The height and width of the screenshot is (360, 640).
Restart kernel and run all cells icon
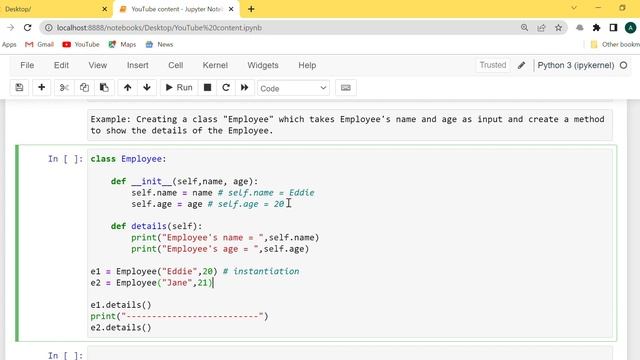click(244, 87)
